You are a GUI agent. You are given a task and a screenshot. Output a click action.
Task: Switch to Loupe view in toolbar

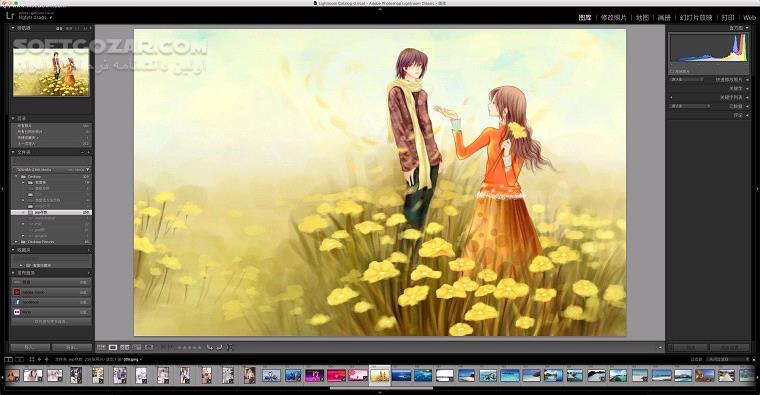pos(113,348)
